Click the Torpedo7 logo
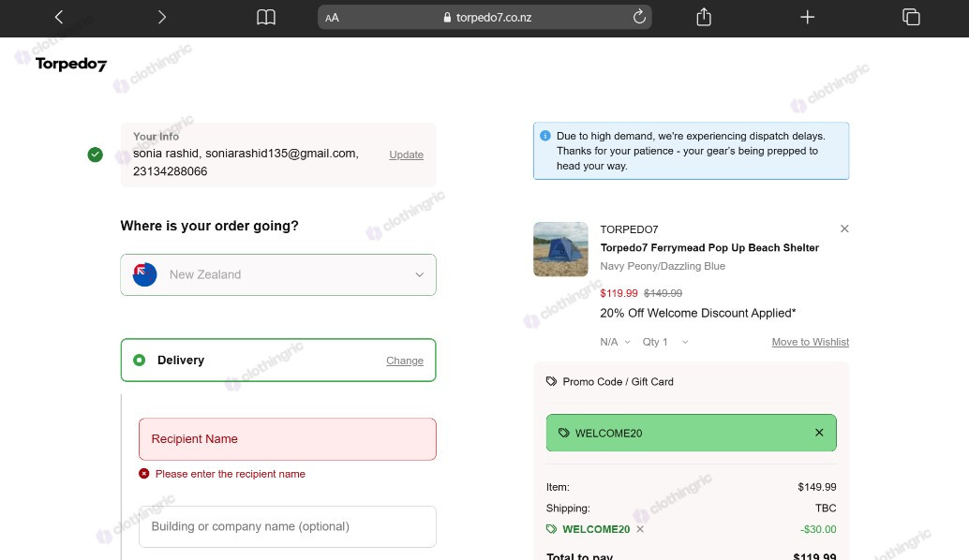 point(71,64)
